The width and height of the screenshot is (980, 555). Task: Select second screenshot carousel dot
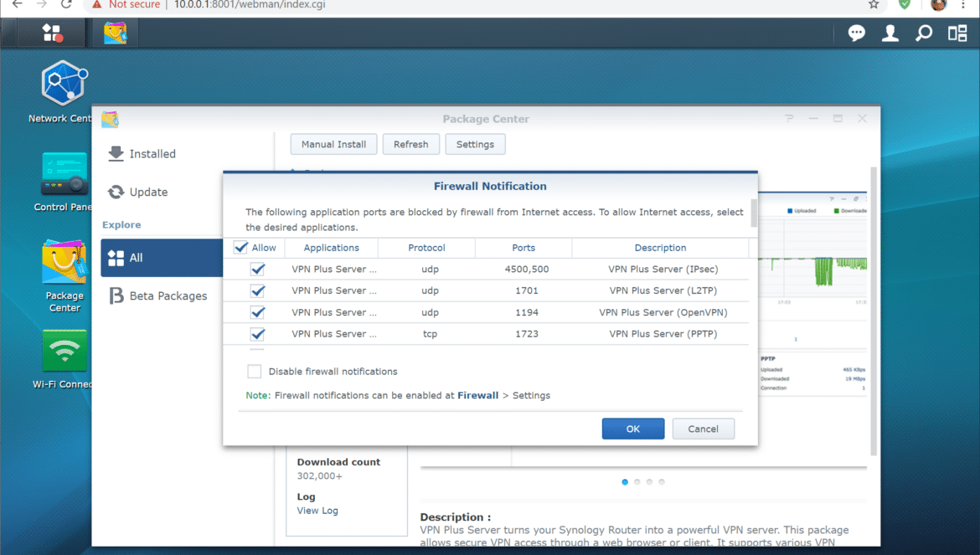point(637,482)
